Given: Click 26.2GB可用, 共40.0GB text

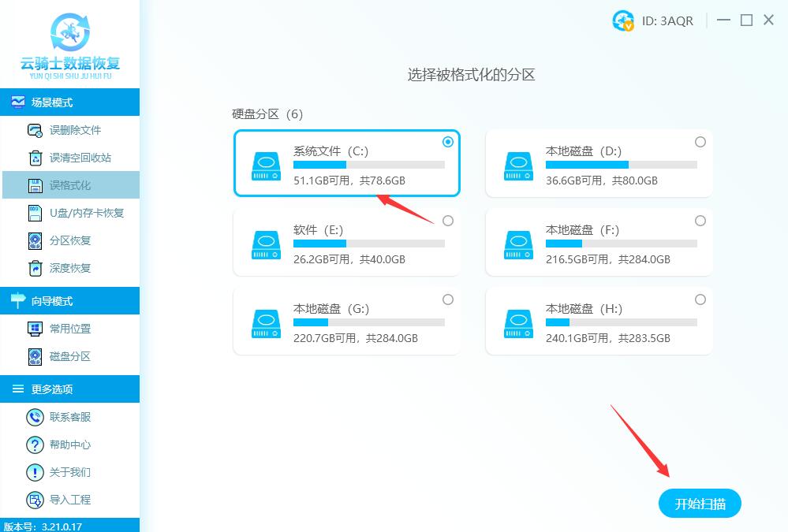Looking at the screenshot, I should coord(349,260).
